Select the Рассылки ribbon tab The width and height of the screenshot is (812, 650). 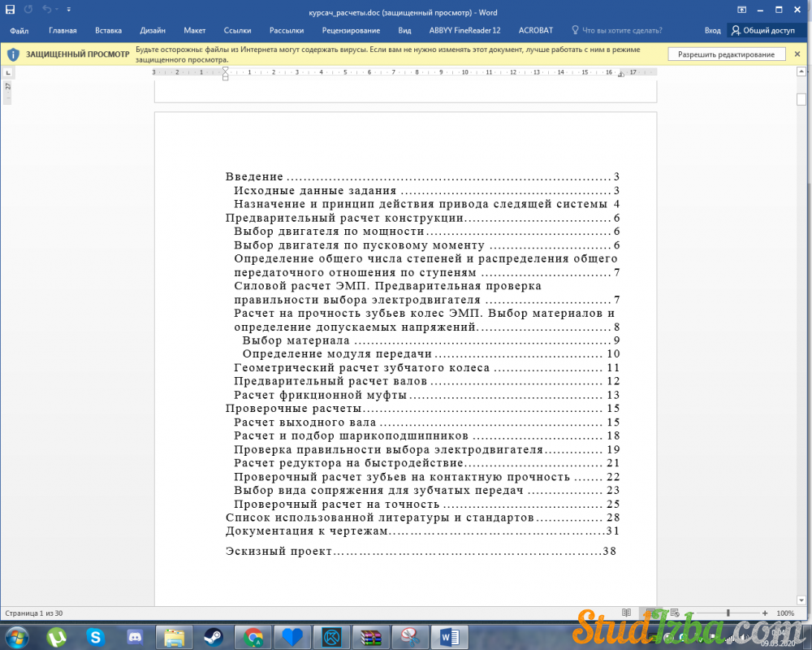(x=287, y=31)
